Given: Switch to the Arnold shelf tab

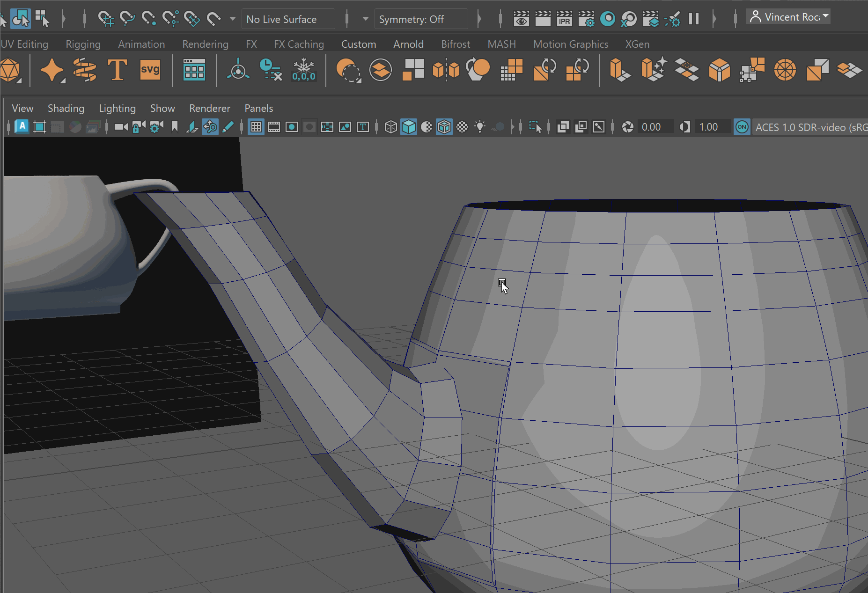Looking at the screenshot, I should [x=408, y=44].
